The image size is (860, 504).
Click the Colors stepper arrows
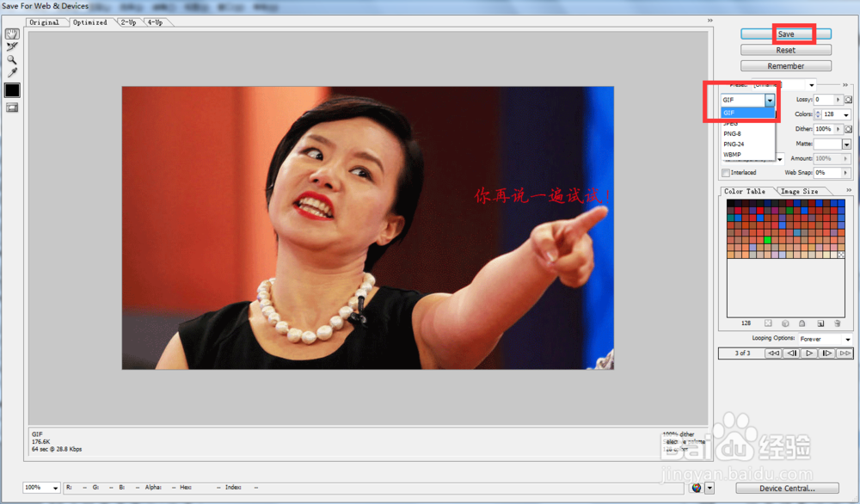(x=818, y=114)
